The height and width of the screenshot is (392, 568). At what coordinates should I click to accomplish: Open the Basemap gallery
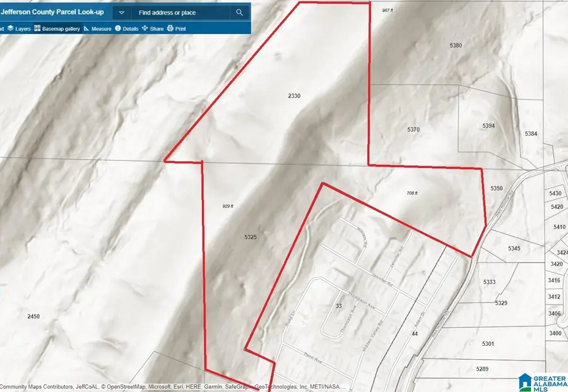tap(58, 28)
